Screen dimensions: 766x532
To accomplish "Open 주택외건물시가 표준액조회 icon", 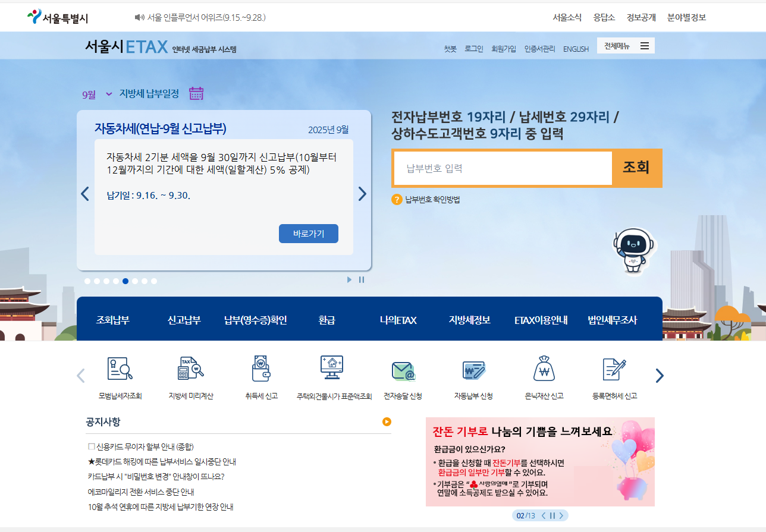I will point(332,368).
